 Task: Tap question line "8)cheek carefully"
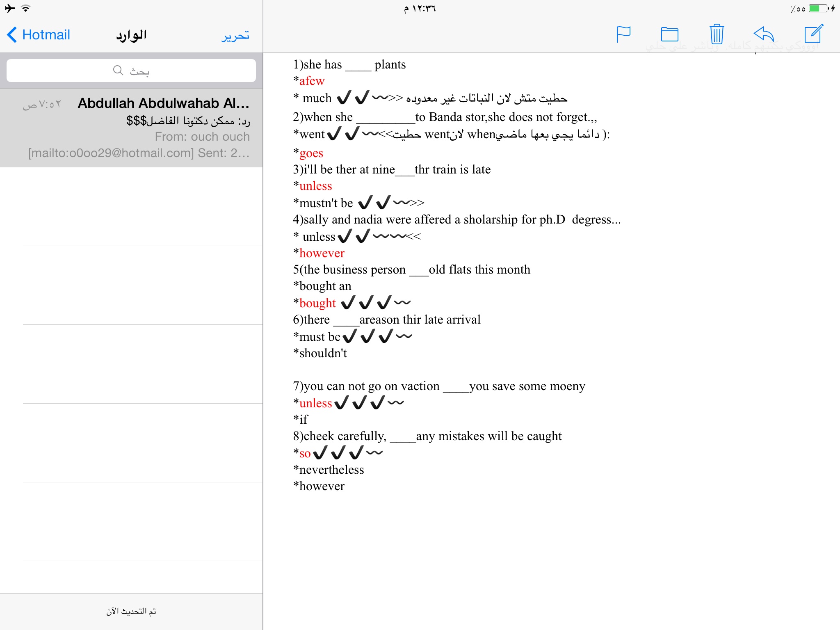pos(427,436)
